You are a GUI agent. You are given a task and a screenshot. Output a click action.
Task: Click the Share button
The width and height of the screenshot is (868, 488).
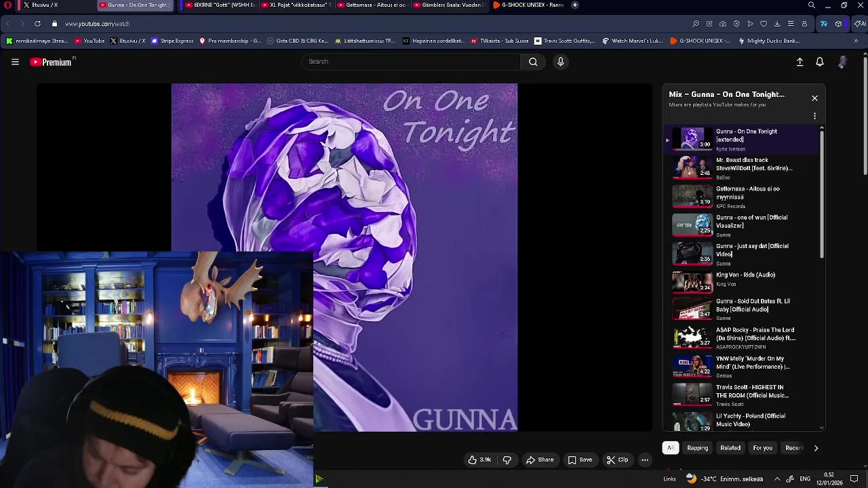540,460
